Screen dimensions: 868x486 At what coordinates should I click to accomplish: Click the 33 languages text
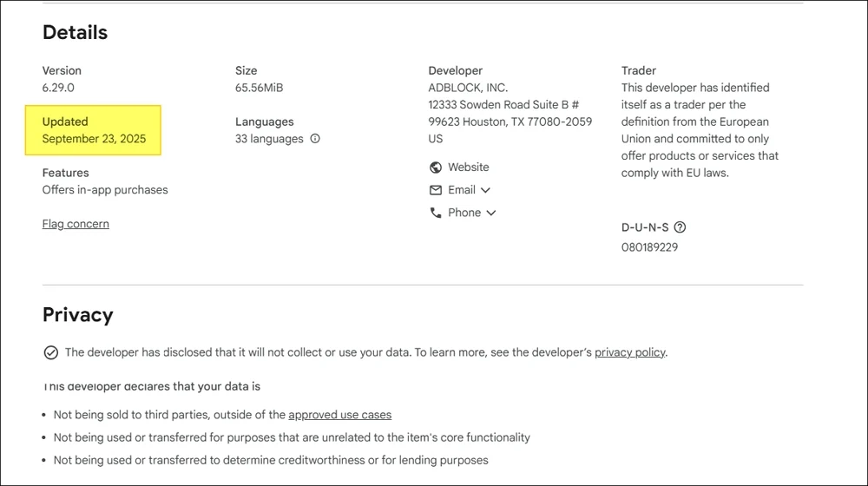click(269, 139)
